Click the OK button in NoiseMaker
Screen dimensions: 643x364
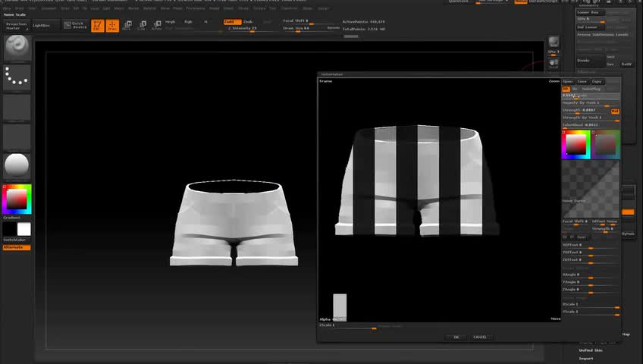click(x=456, y=337)
